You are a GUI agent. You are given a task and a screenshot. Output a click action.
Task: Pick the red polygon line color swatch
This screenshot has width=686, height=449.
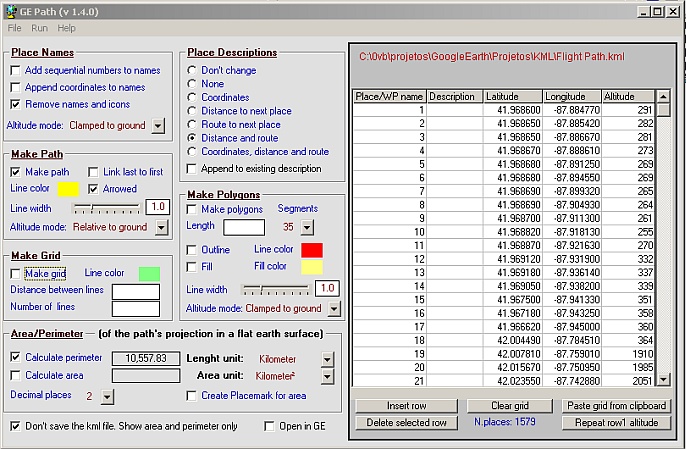coord(312,250)
